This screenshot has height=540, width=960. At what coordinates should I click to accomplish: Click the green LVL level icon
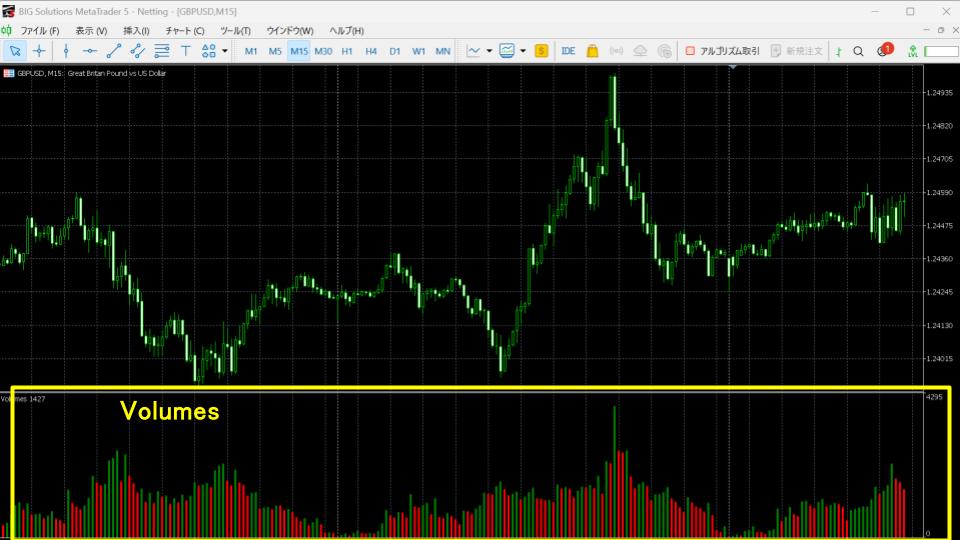pyautogui.click(x=912, y=51)
